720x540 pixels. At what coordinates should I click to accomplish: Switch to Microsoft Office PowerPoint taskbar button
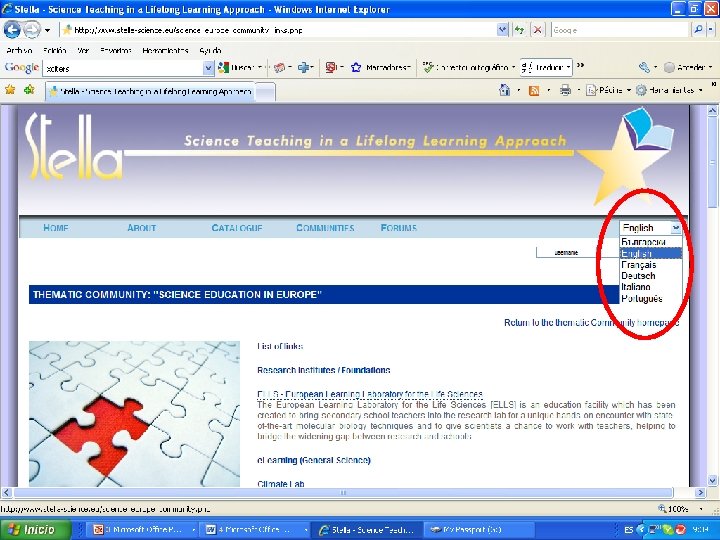tap(142, 530)
